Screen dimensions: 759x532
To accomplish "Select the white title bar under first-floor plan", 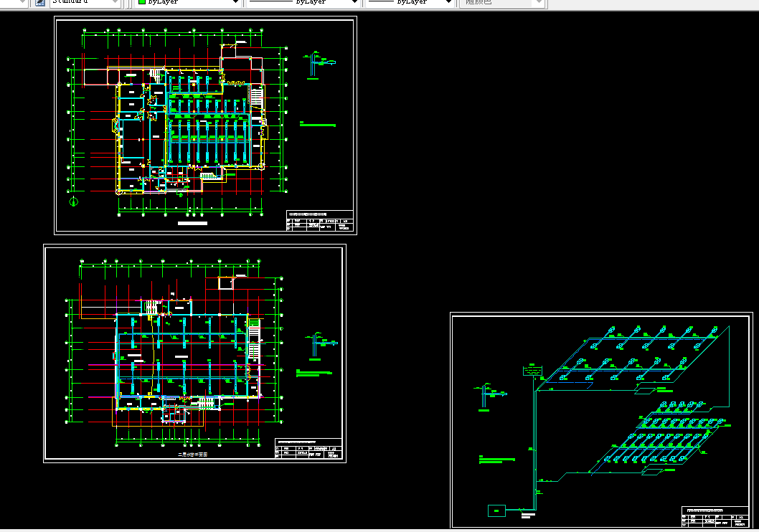I will click(193, 224).
